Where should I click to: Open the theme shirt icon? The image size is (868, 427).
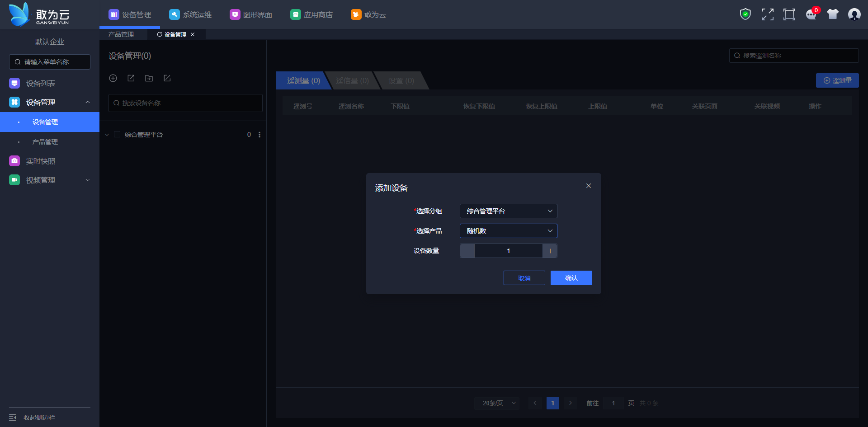(833, 14)
